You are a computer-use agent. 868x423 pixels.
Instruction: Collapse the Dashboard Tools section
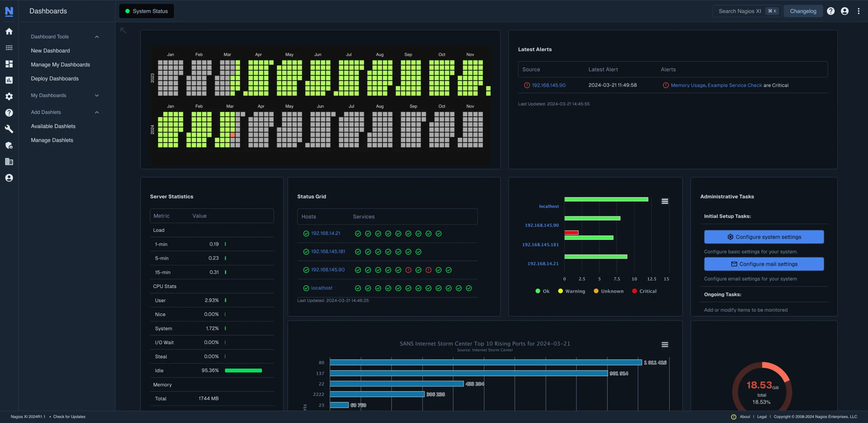coord(97,37)
